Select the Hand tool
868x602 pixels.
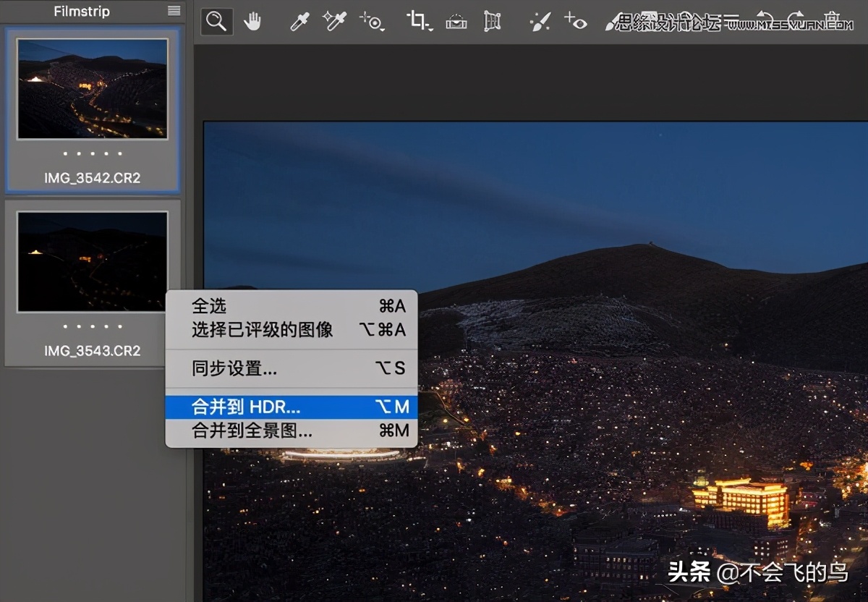[253, 21]
